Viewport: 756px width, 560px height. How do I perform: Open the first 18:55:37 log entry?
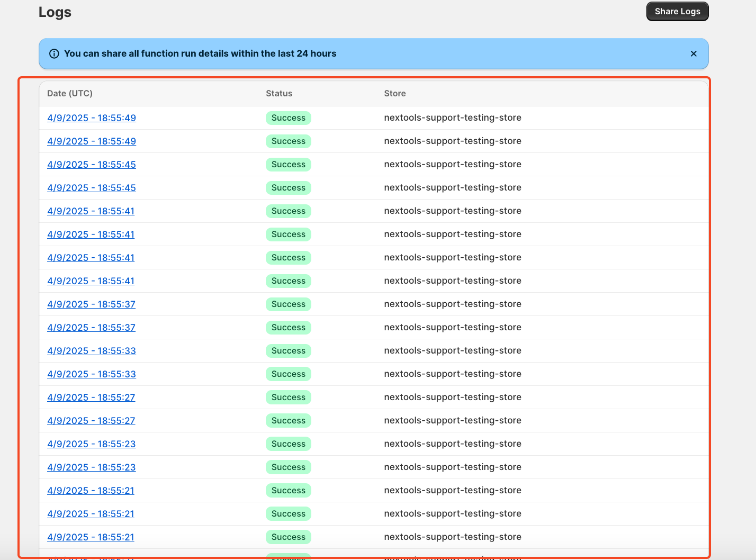91,304
